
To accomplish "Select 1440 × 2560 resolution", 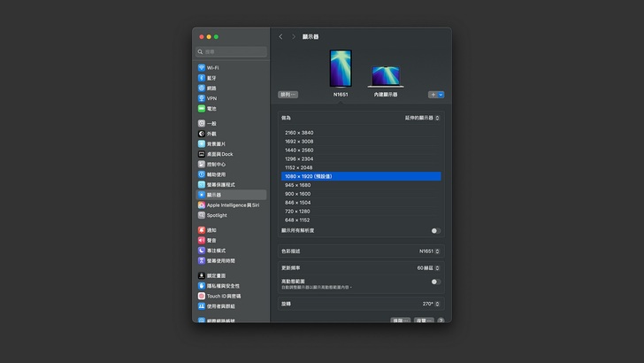I will [x=299, y=150].
